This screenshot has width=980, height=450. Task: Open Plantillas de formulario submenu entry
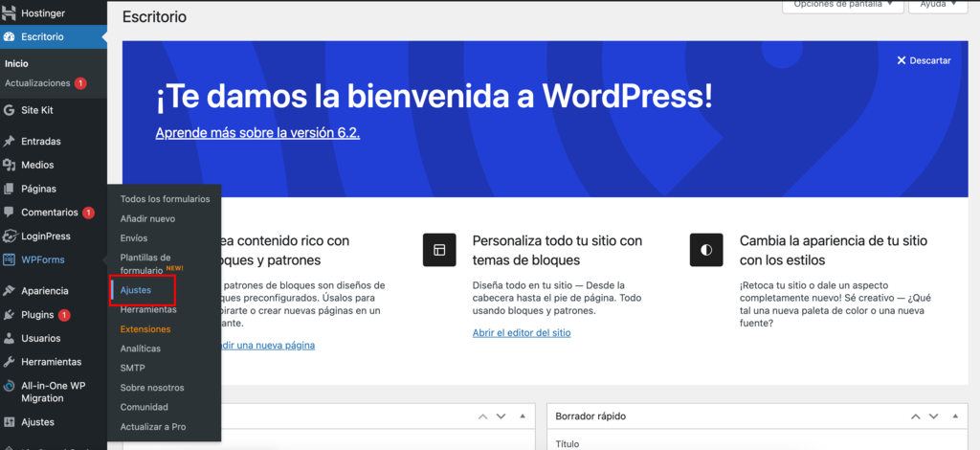click(x=151, y=263)
